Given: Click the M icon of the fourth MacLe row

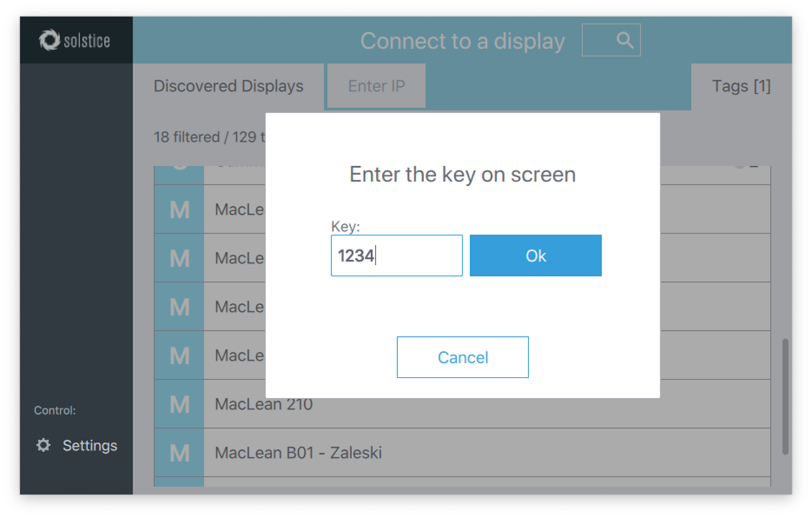Looking at the screenshot, I should (x=179, y=355).
